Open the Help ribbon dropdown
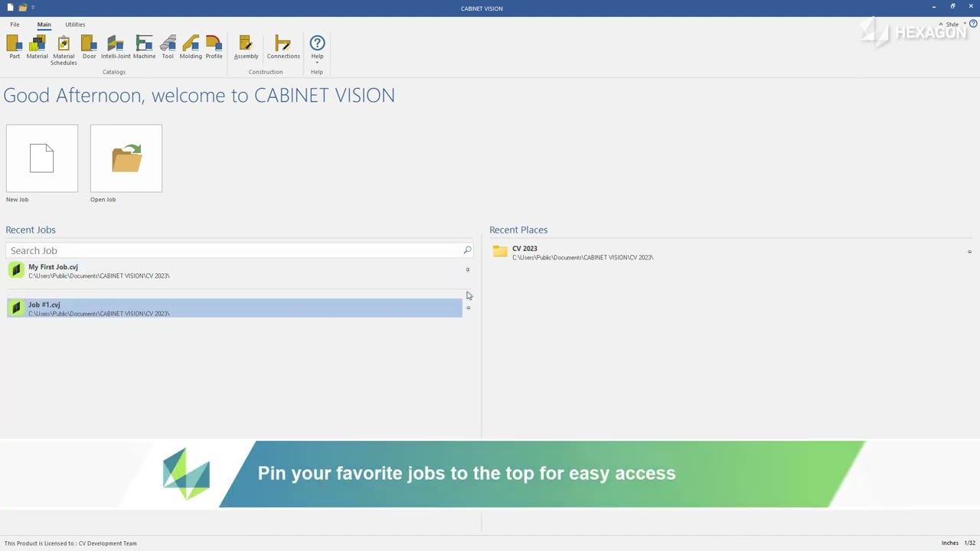This screenshot has height=551, width=980. (x=317, y=49)
